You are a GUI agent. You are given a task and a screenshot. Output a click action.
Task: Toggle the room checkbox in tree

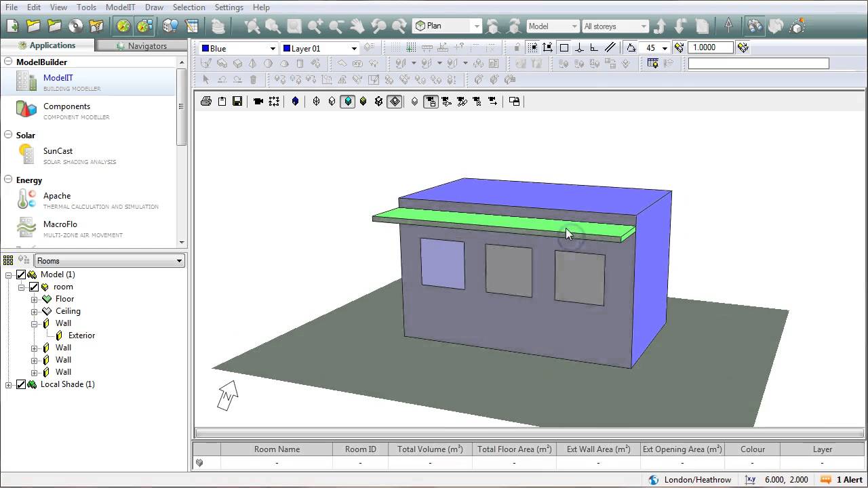[x=34, y=287]
